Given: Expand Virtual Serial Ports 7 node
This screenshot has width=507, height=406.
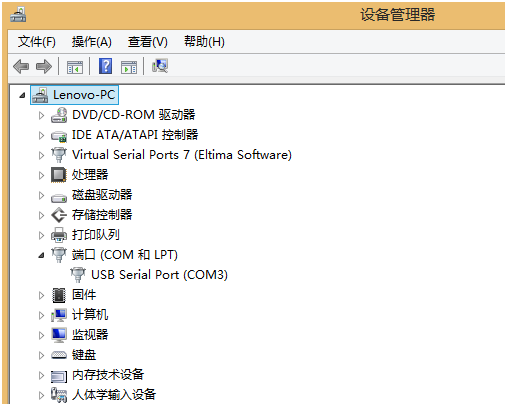Looking at the screenshot, I should pos(41,155).
